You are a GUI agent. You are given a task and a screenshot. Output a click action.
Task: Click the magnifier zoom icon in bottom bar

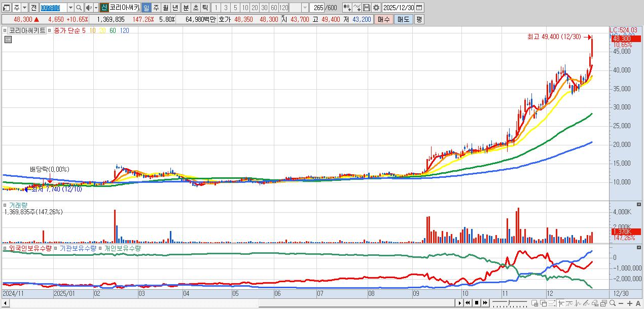pos(613,303)
